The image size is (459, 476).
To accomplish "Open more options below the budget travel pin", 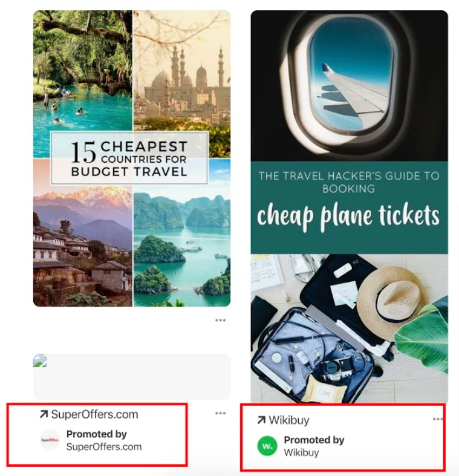I will pos(220,321).
